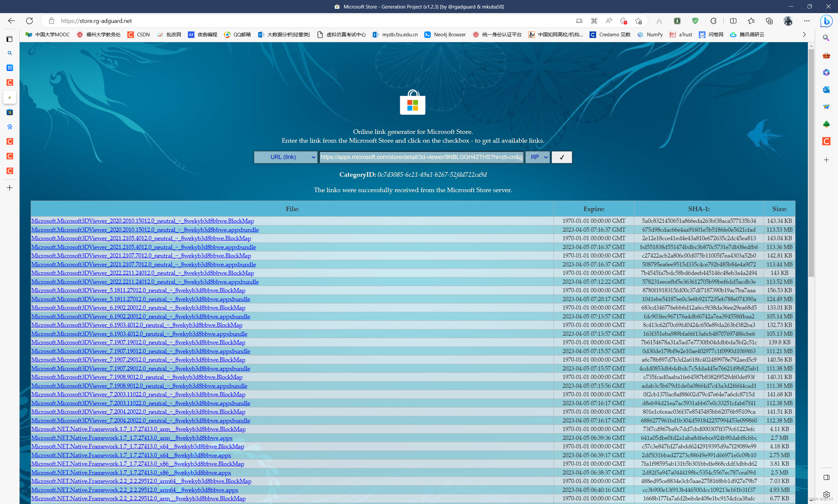Image resolution: width=838 pixels, height=504 pixels.
Task: Open the Neo4j Browser bookmark
Action: 445,34
